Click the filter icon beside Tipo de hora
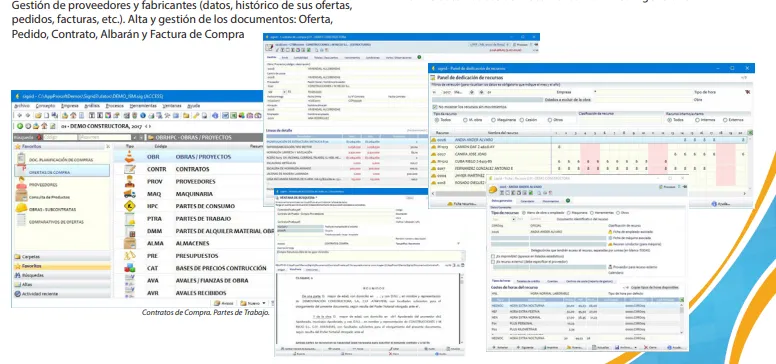The width and height of the screenshot is (776, 364). pyautogui.click(x=747, y=91)
